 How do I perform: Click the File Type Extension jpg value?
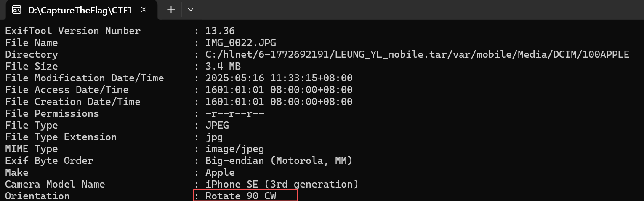click(x=214, y=137)
